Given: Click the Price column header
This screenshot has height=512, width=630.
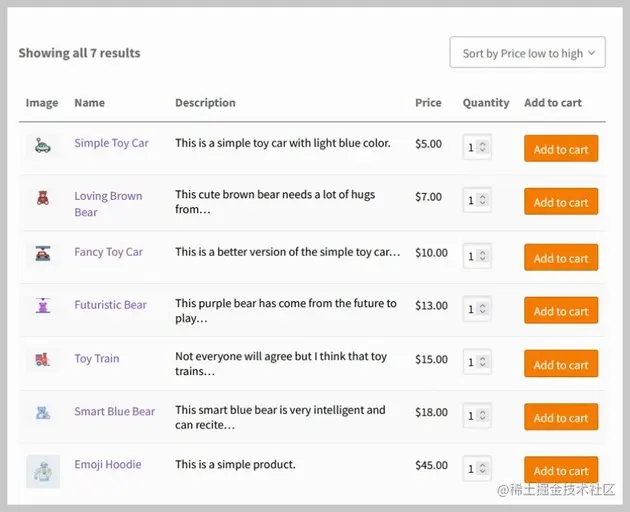Looking at the screenshot, I should click(x=428, y=103).
